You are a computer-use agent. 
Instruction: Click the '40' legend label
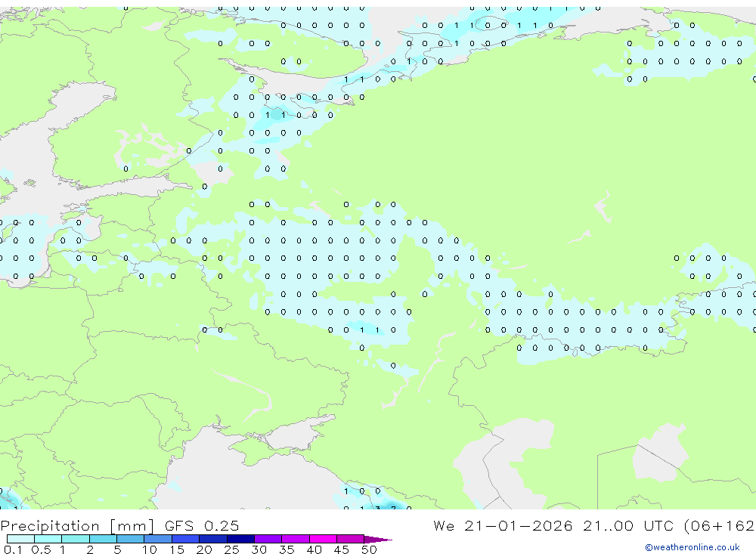pos(314,549)
